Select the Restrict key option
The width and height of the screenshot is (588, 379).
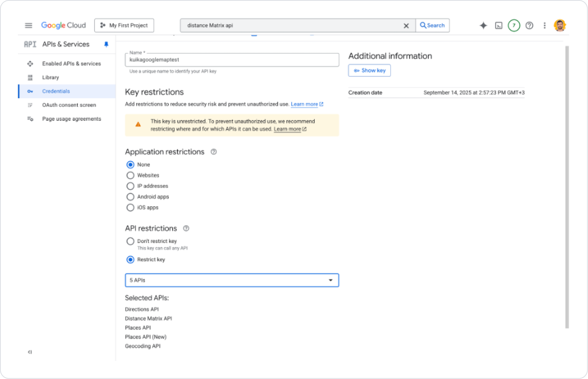(130, 260)
